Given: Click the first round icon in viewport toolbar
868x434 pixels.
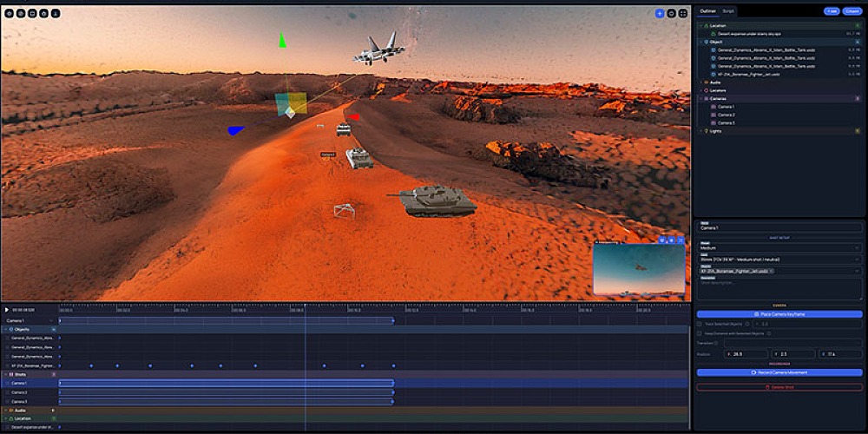Looking at the screenshot, I should (9, 13).
